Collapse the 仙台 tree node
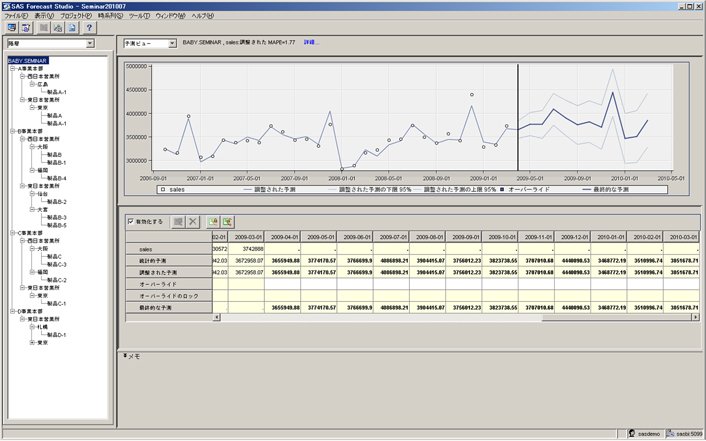Image resolution: width=706 pixels, height=441 pixels. (x=32, y=194)
